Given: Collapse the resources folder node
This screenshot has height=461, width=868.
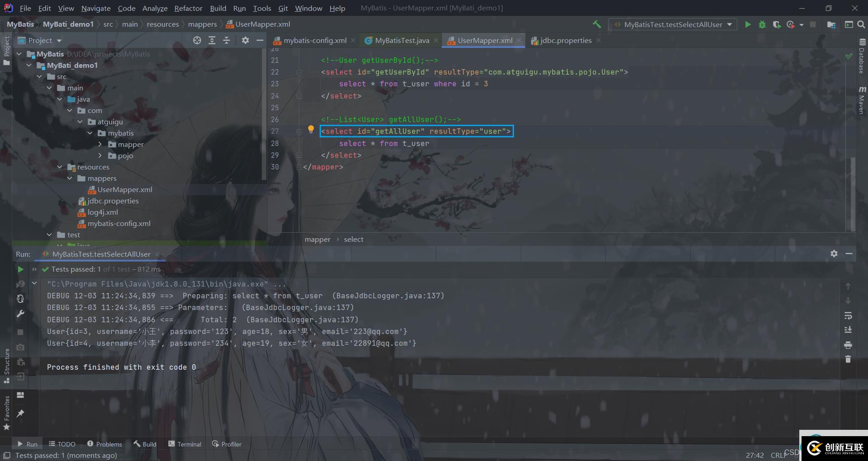Looking at the screenshot, I should click(60, 167).
